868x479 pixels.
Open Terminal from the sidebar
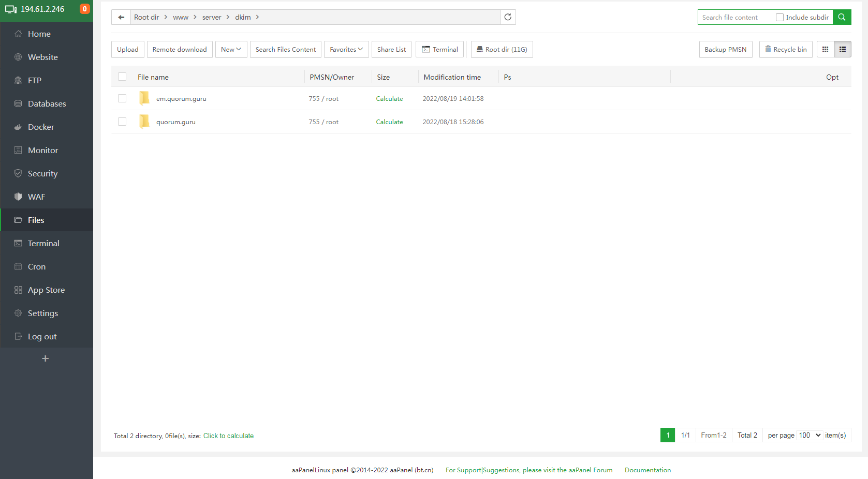click(47, 243)
